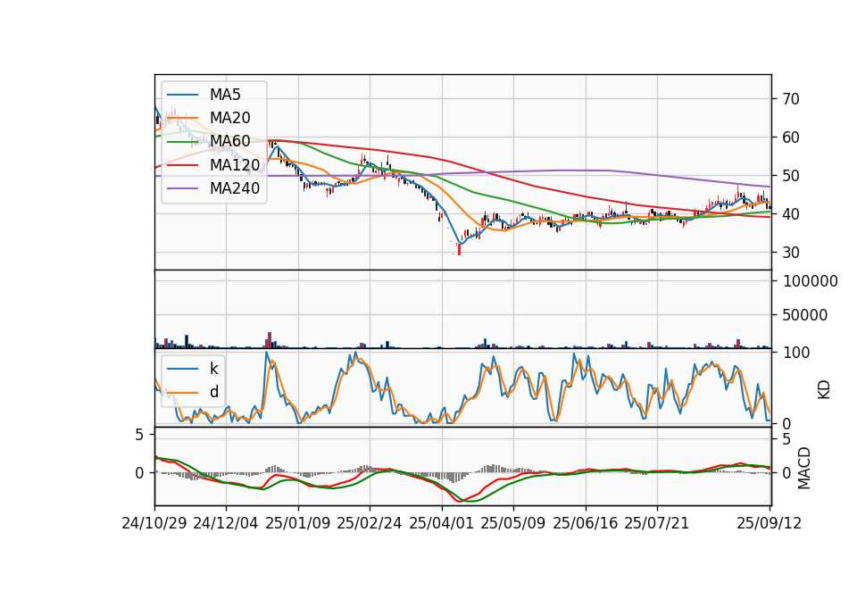
Task: Click the red MA120 legend line sample
Action: click(x=182, y=165)
